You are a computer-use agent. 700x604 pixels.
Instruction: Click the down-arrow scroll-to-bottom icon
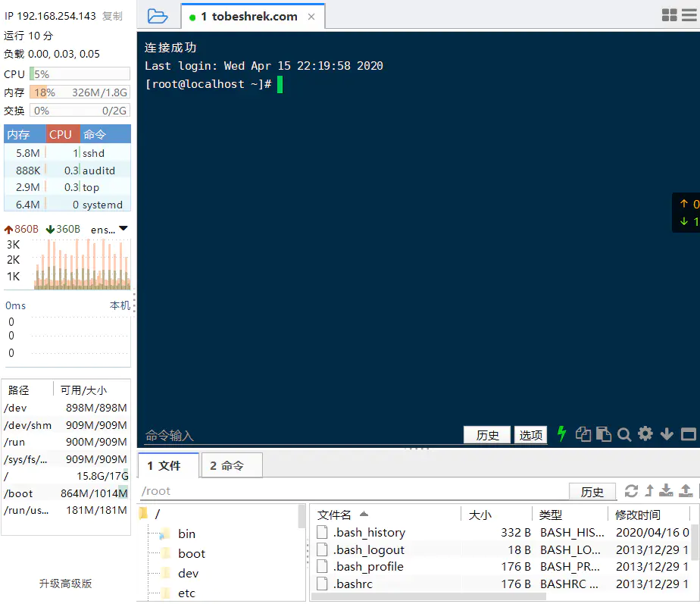click(667, 434)
